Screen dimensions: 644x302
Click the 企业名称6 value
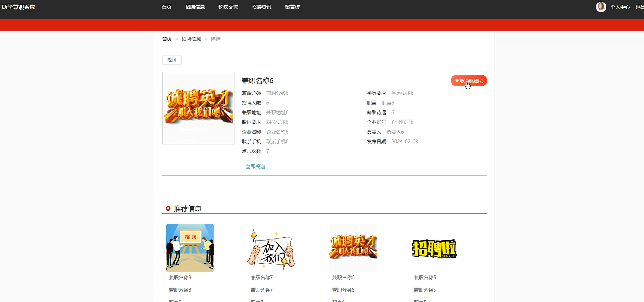277,132
